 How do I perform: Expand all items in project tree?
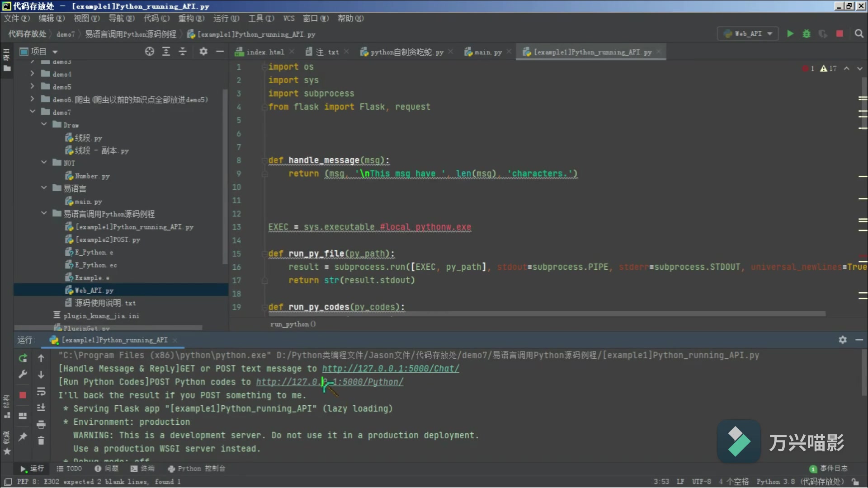click(166, 52)
